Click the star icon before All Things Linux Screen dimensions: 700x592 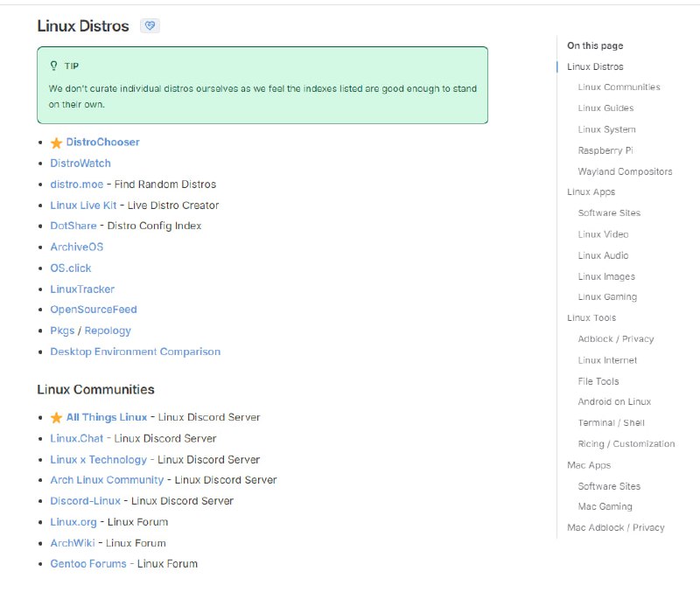pos(57,418)
